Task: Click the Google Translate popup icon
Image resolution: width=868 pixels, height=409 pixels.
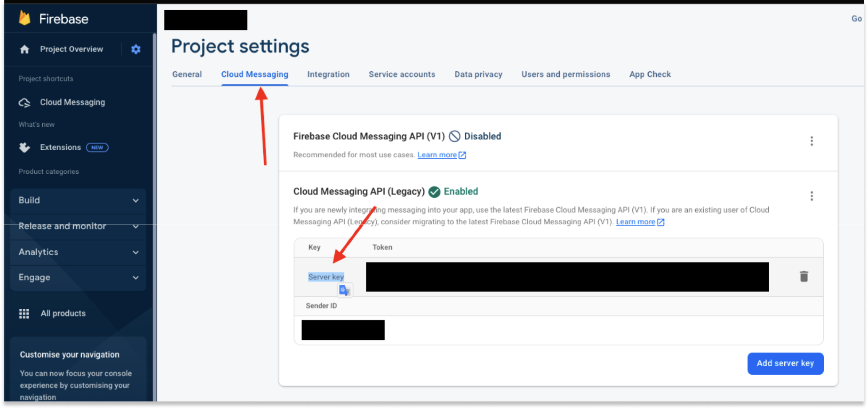Action: point(345,290)
